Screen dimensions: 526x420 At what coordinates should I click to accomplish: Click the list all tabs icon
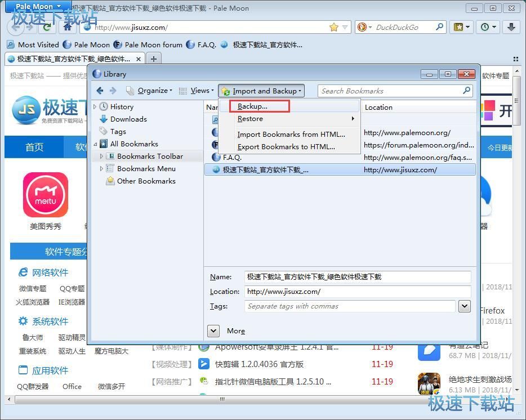tap(516, 59)
